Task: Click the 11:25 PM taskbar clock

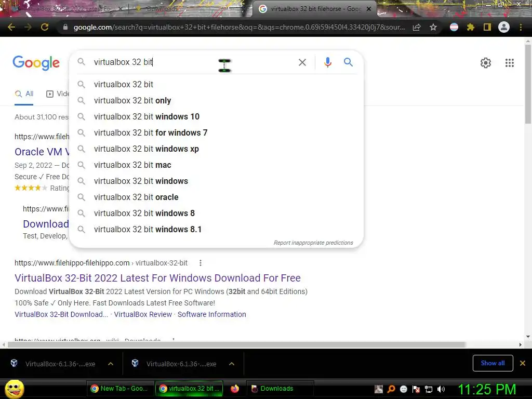Action: pyautogui.click(x=487, y=389)
